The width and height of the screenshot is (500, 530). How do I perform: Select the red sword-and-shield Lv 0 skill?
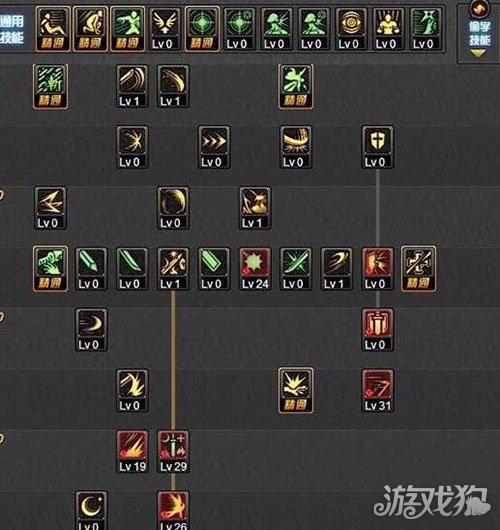pyautogui.click(x=378, y=330)
